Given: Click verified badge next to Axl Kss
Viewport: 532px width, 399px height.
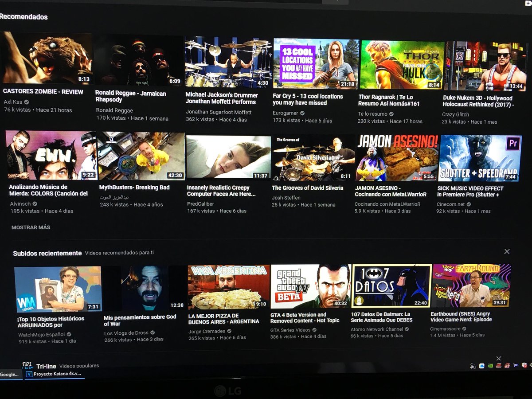Looking at the screenshot, I should pos(27,102).
